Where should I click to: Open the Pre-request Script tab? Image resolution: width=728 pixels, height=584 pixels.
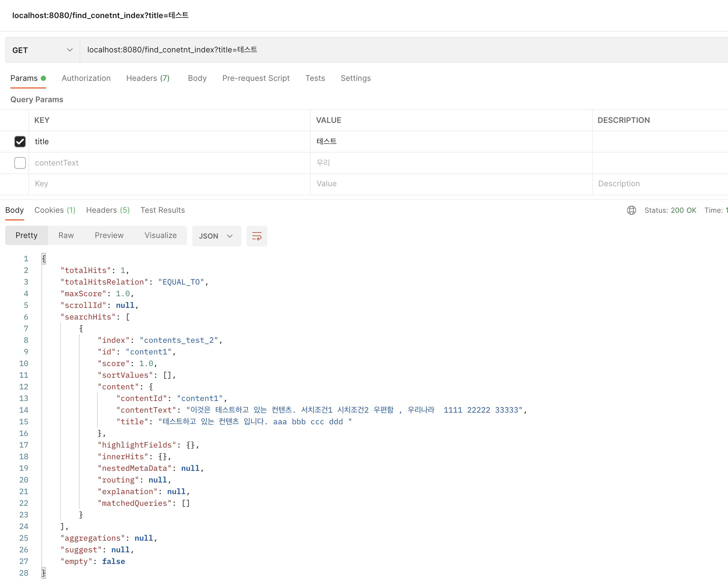pyautogui.click(x=256, y=78)
